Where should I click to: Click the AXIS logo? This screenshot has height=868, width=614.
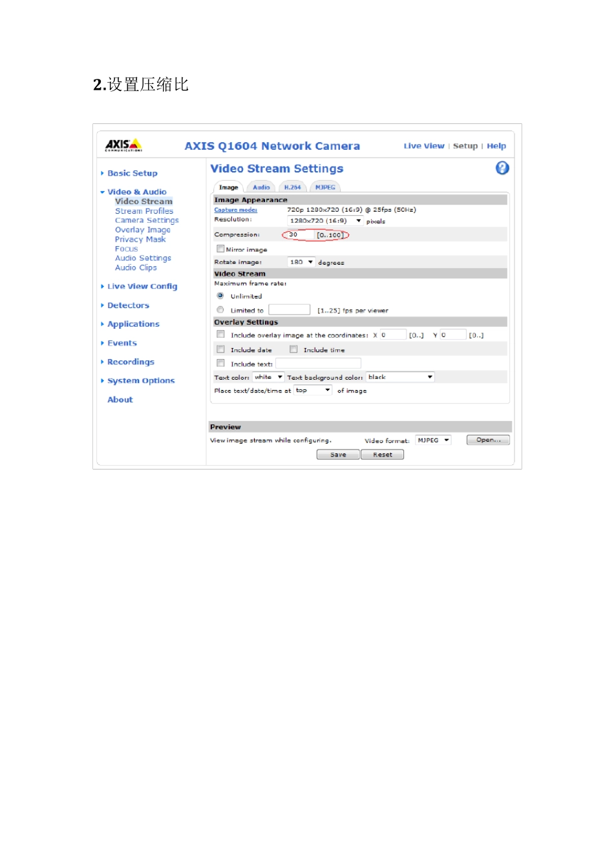coord(123,145)
